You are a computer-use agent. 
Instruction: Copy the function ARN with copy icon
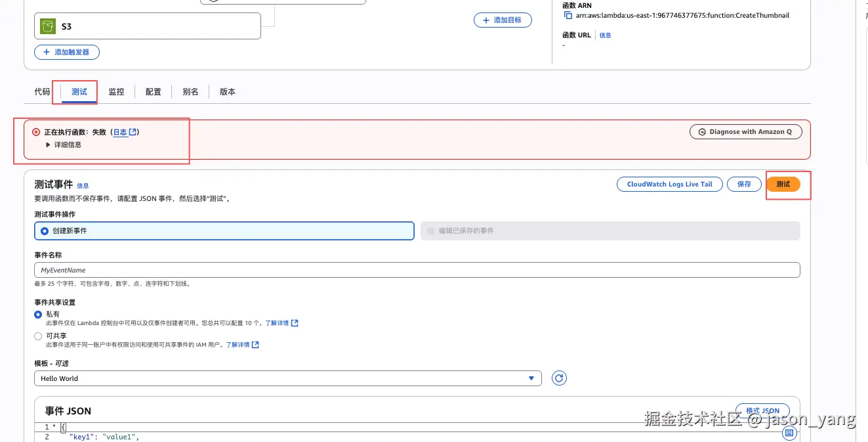[568, 15]
